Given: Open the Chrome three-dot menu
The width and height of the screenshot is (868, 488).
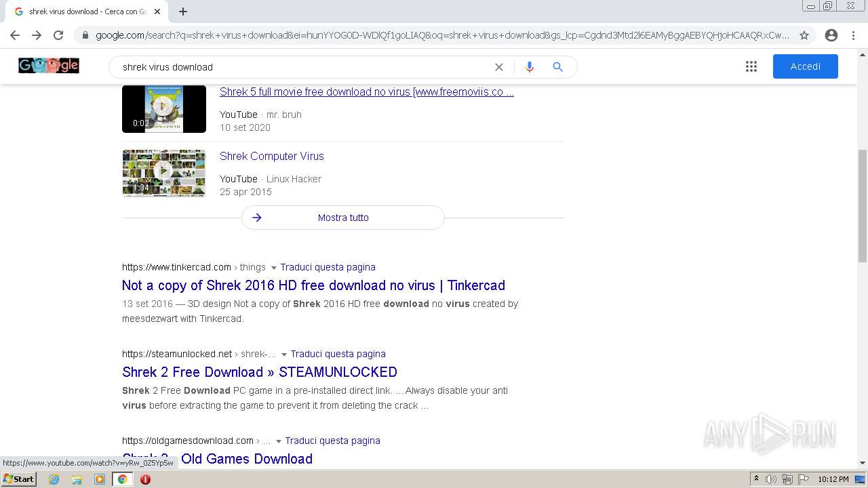Looking at the screenshot, I should pos(854,35).
